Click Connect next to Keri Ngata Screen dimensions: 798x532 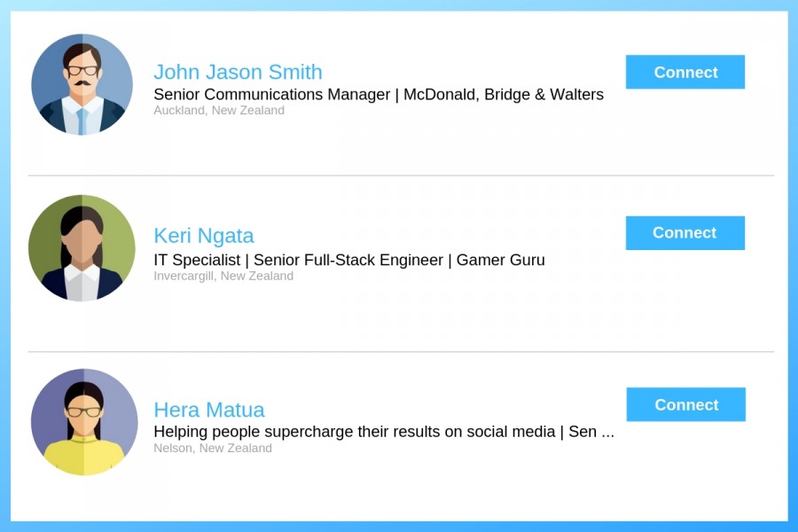[685, 232]
